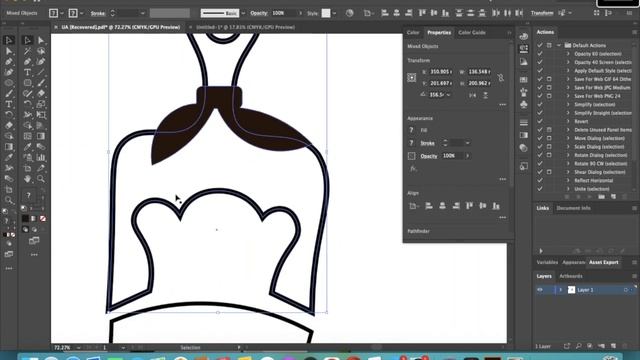The image size is (640, 360).
Task: Open the Recolor Artwork icon in control bar
Action: point(349,13)
